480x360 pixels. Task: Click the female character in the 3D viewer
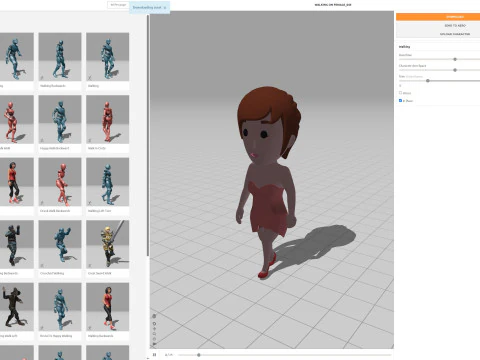[x=269, y=182]
